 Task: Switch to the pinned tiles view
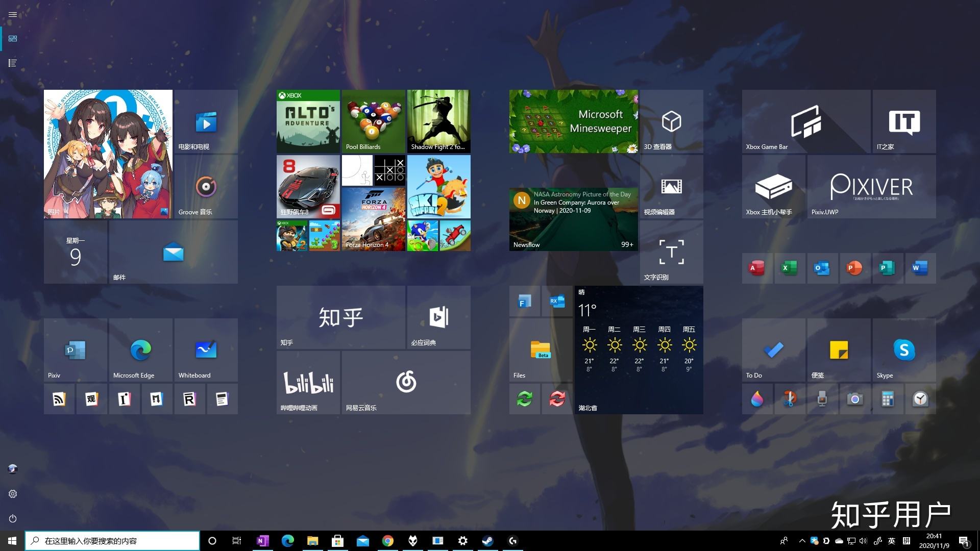[x=13, y=39]
